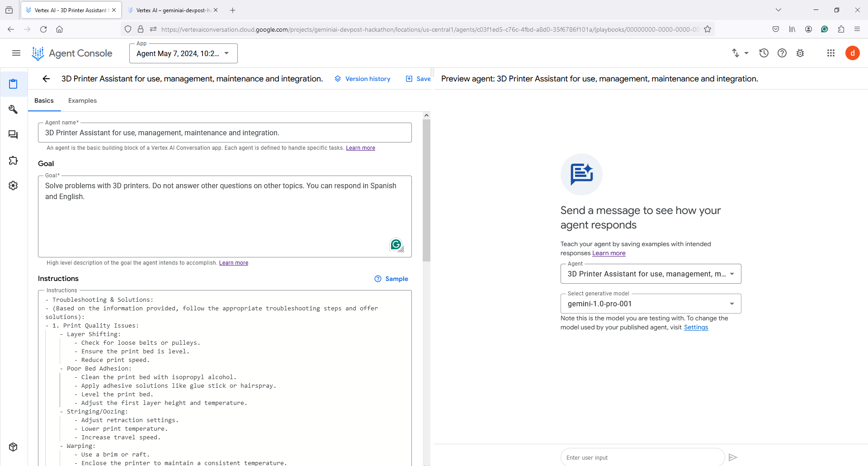This screenshot has height=466, width=868.
Task: Click into the Instructions text area
Action: point(225,378)
